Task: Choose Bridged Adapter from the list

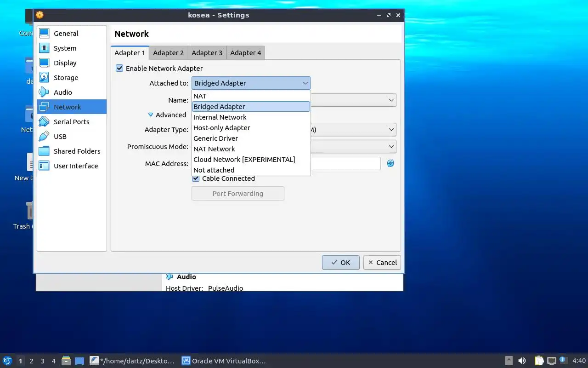Action: (251, 107)
